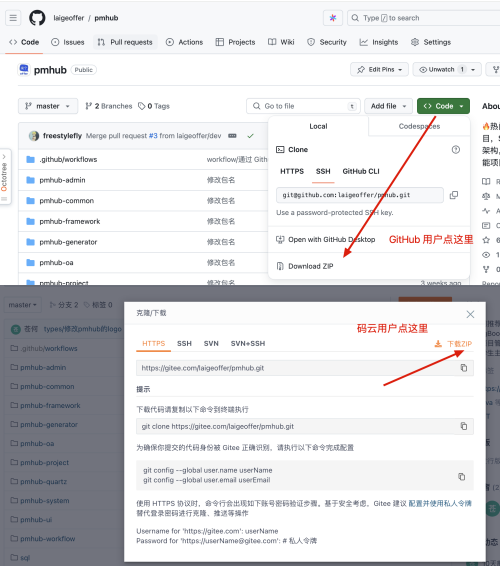Click the SSH clone URL field
This screenshot has width=500, height=566.
pos(360,195)
